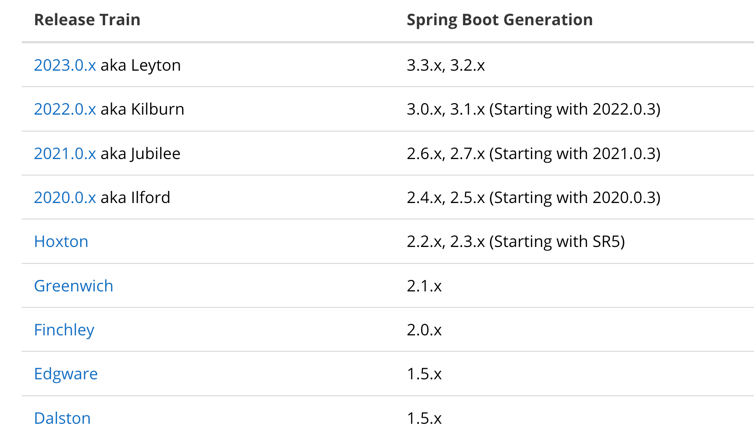The image size is (754, 444).
Task: Click the "3.3.x, 3.2.x" cell text
Action: coord(445,66)
